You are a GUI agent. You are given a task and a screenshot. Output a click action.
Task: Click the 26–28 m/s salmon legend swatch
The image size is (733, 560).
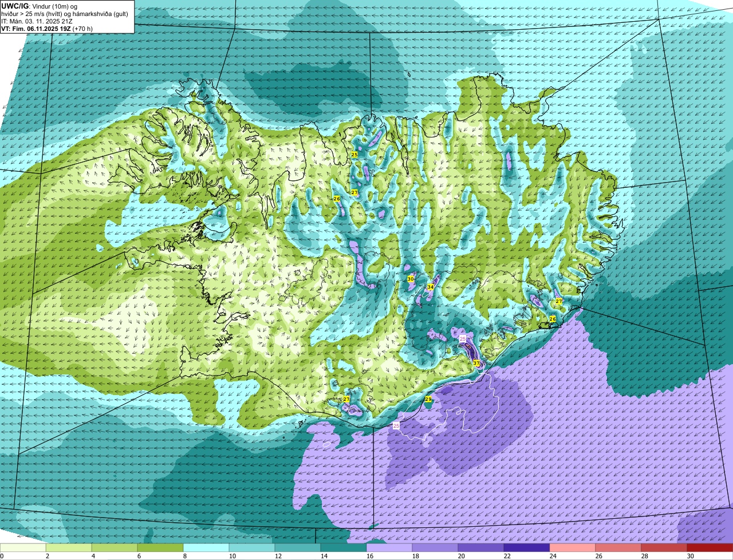coord(618,547)
